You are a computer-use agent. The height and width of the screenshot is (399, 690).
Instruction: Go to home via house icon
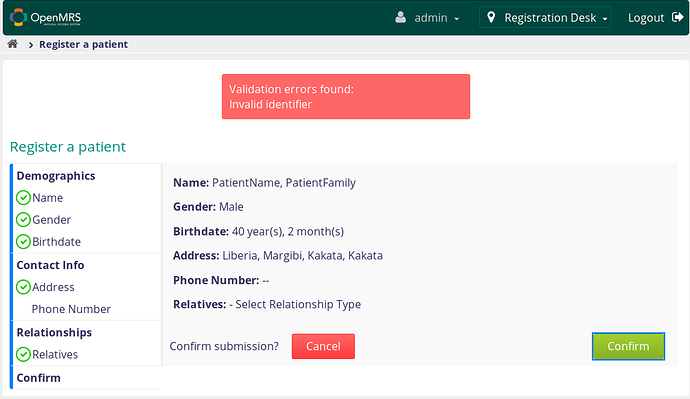[x=13, y=44]
